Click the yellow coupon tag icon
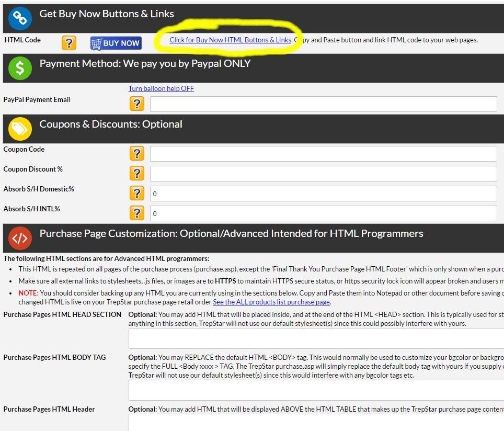 [x=20, y=129]
